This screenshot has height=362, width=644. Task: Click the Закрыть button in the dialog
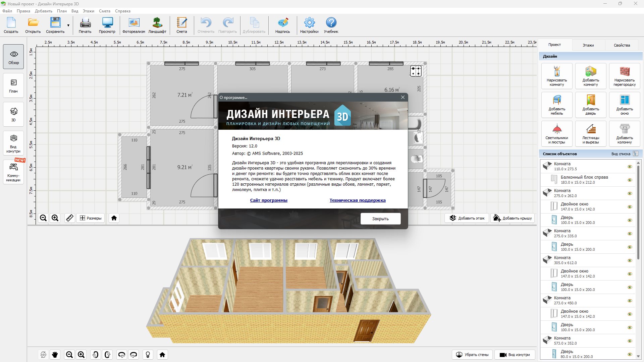(380, 219)
